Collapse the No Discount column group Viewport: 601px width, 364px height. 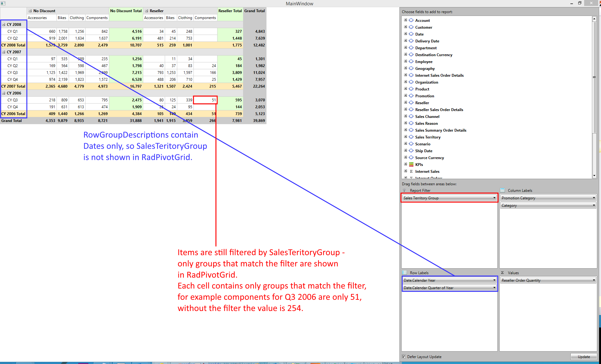pos(30,11)
